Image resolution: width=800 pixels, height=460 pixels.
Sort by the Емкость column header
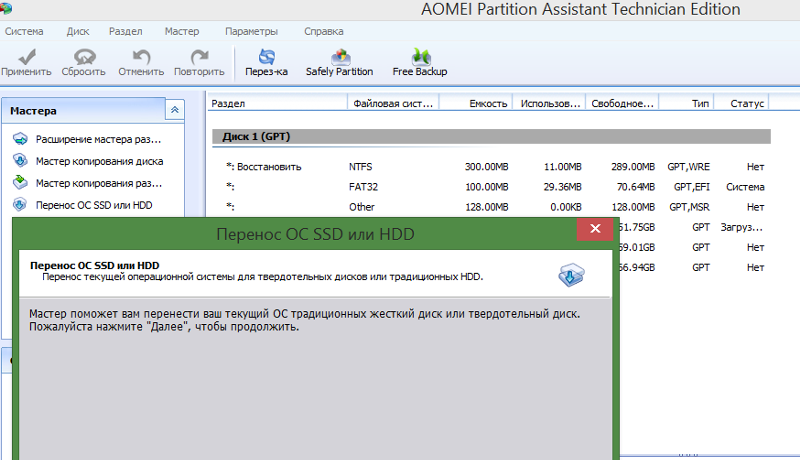[476, 103]
